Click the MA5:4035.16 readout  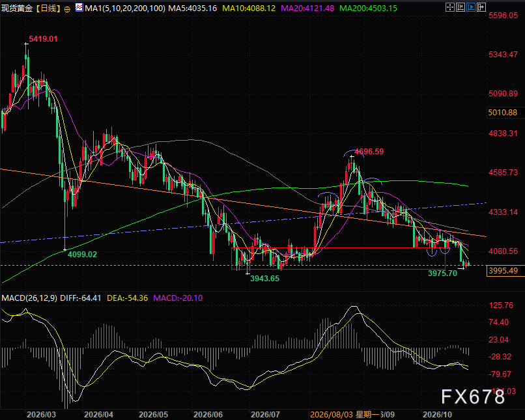pos(193,8)
